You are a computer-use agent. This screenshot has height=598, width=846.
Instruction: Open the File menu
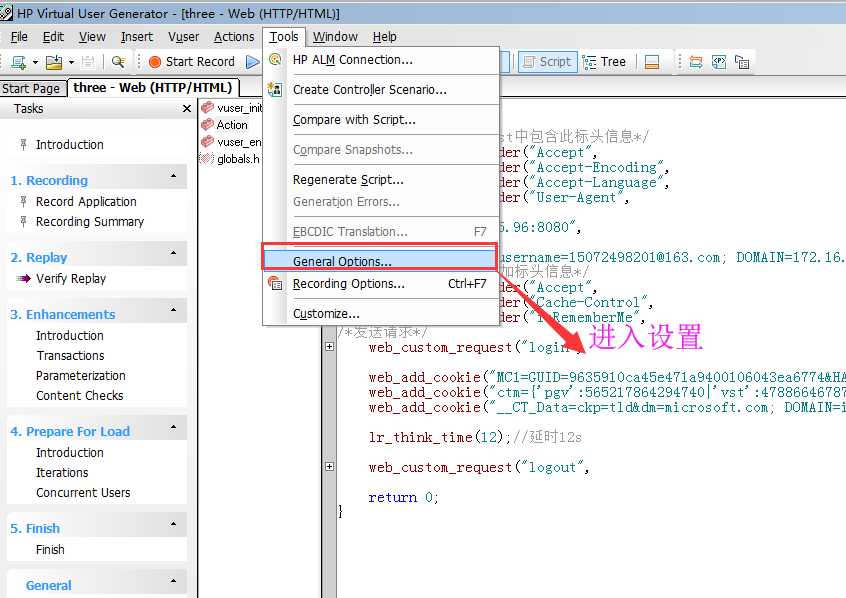click(19, 37)
